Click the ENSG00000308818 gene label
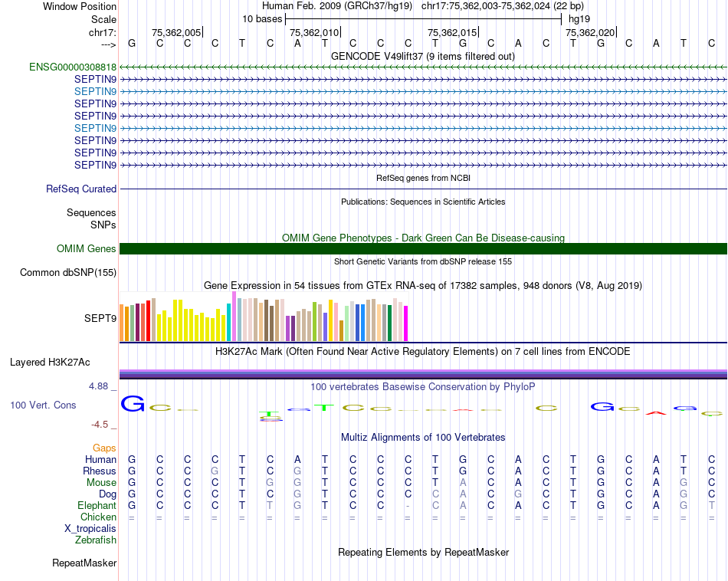The image size is (728, 581). click(73, 67)
